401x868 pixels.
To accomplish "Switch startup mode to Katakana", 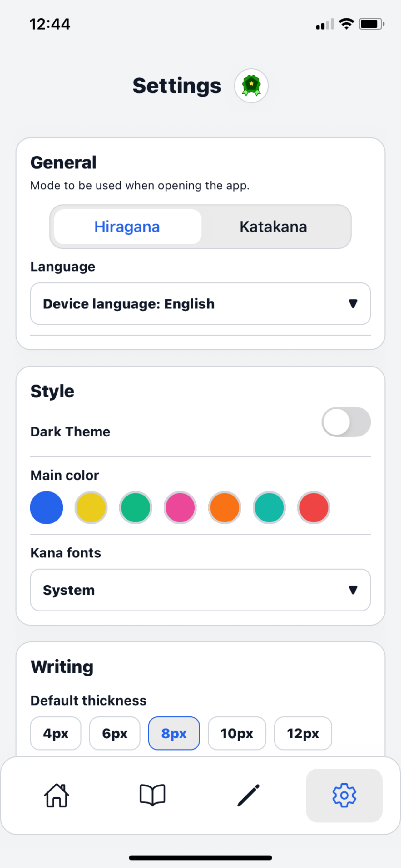I will [273, 227].
